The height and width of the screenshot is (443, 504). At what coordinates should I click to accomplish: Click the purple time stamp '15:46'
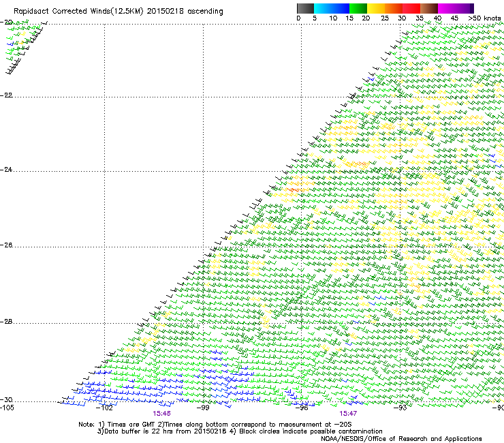pyautogui.click(x=161, y=414)
